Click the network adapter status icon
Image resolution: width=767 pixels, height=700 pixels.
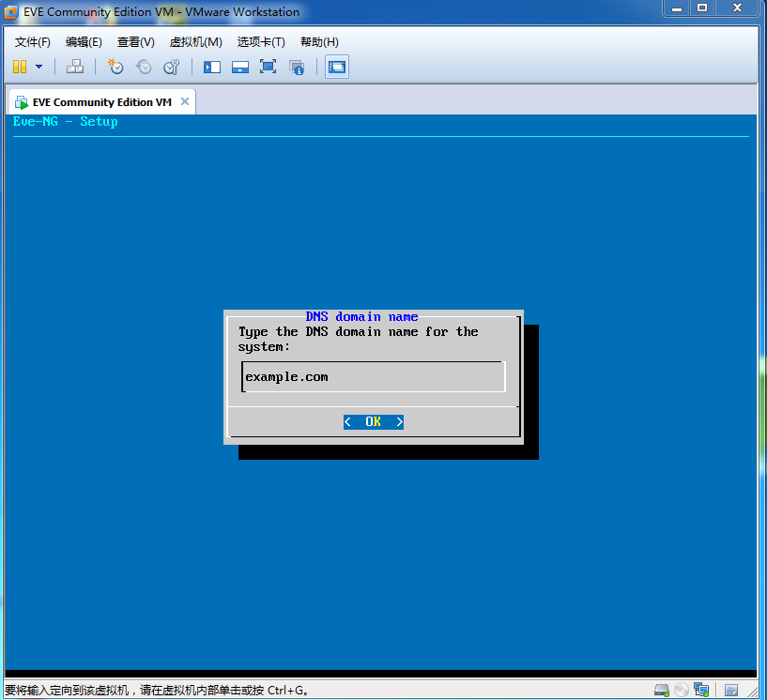tap(701, 690)
